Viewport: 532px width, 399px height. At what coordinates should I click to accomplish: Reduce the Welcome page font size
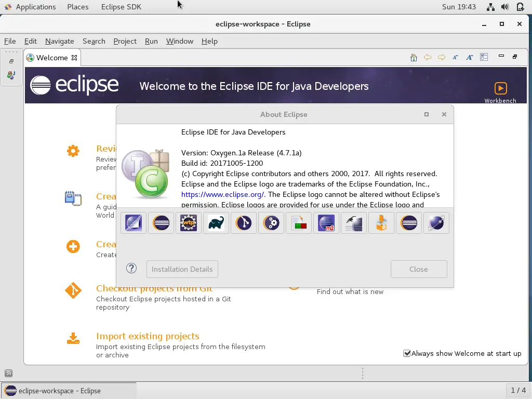(x=455, y=58)
